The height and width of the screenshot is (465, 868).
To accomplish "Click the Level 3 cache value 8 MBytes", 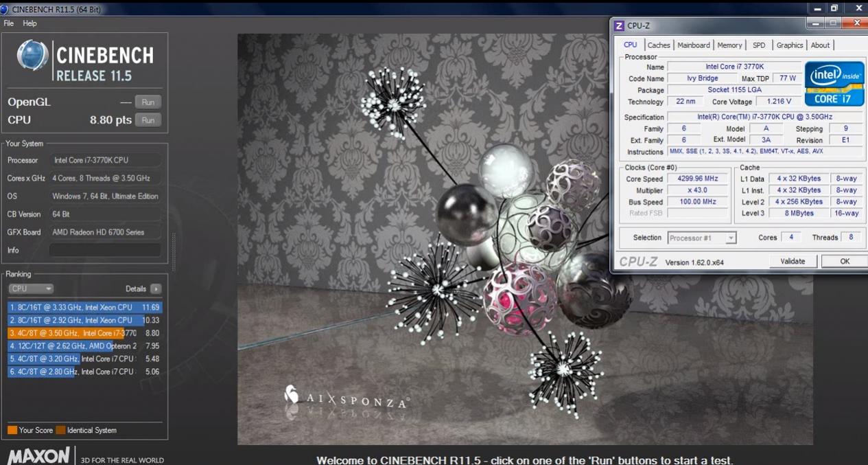I will click(799, 213).
